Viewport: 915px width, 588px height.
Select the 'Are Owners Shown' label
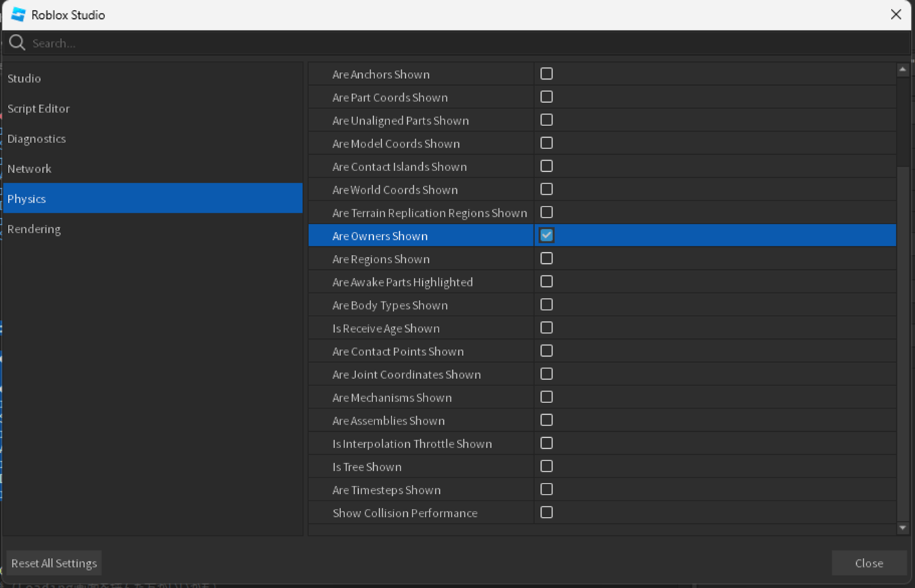(380, 236)
